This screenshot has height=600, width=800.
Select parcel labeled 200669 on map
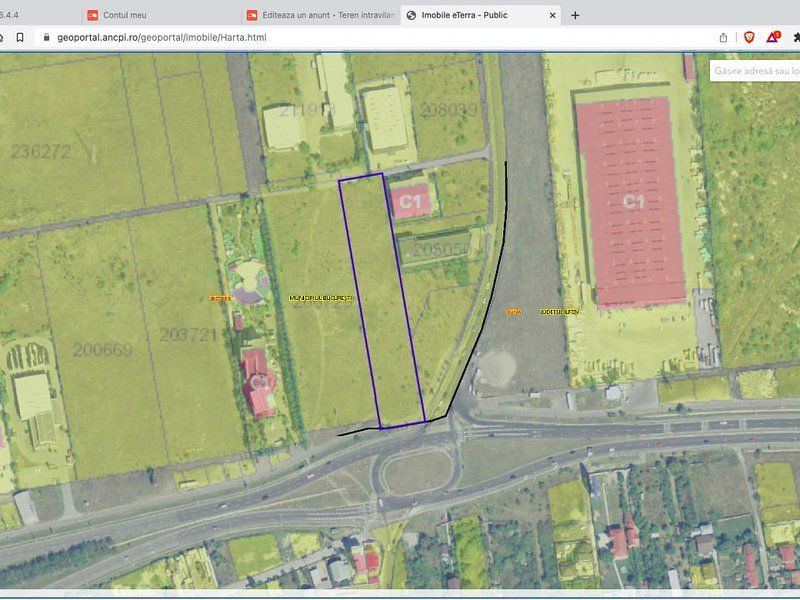pos(103,349)
